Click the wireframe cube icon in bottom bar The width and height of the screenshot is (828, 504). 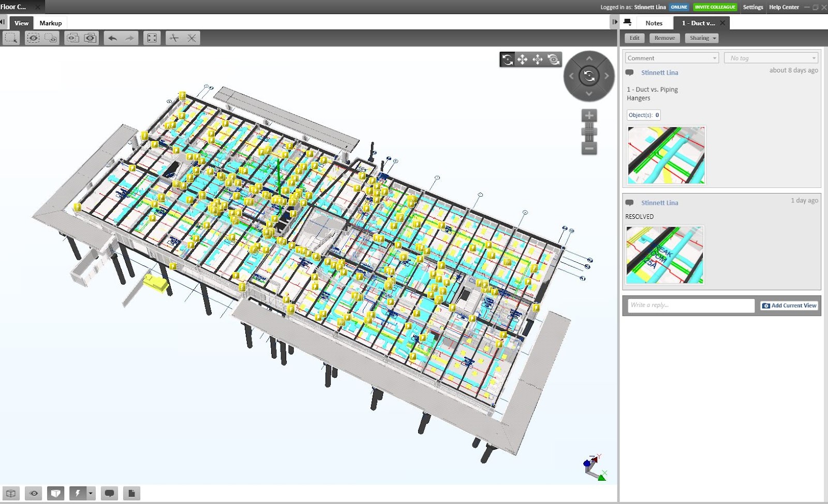pos(11,493)
